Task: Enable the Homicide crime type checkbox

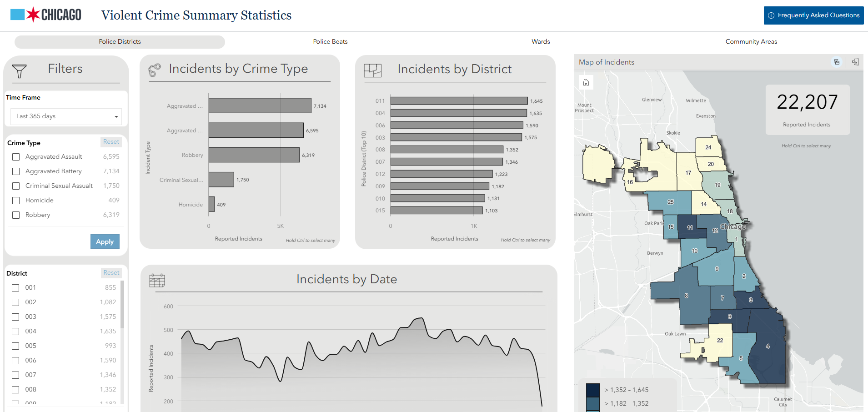Action: pyautogui.click(x=16, y=201)
